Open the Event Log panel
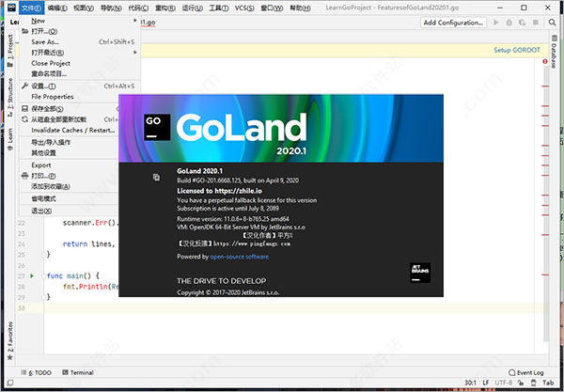The width and height of the screenshot is (564, 392). pyautogui.click(x=526, y=372)
